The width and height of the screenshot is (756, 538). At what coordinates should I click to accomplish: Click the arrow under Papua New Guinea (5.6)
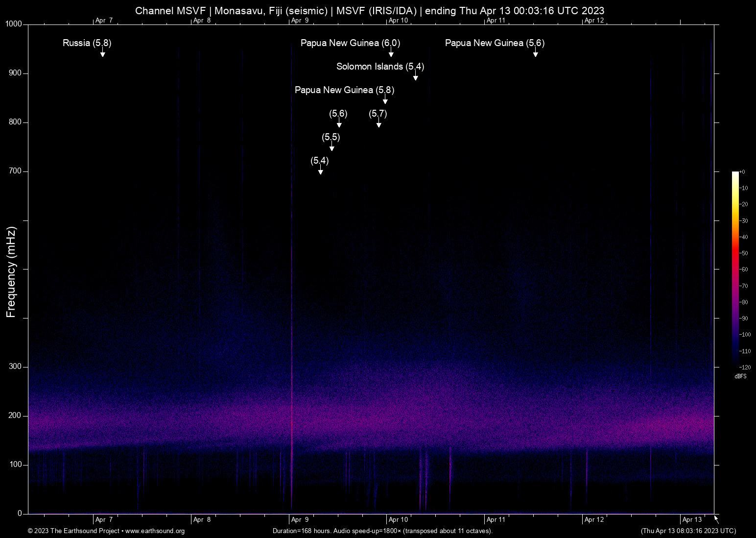click(536, 54)
